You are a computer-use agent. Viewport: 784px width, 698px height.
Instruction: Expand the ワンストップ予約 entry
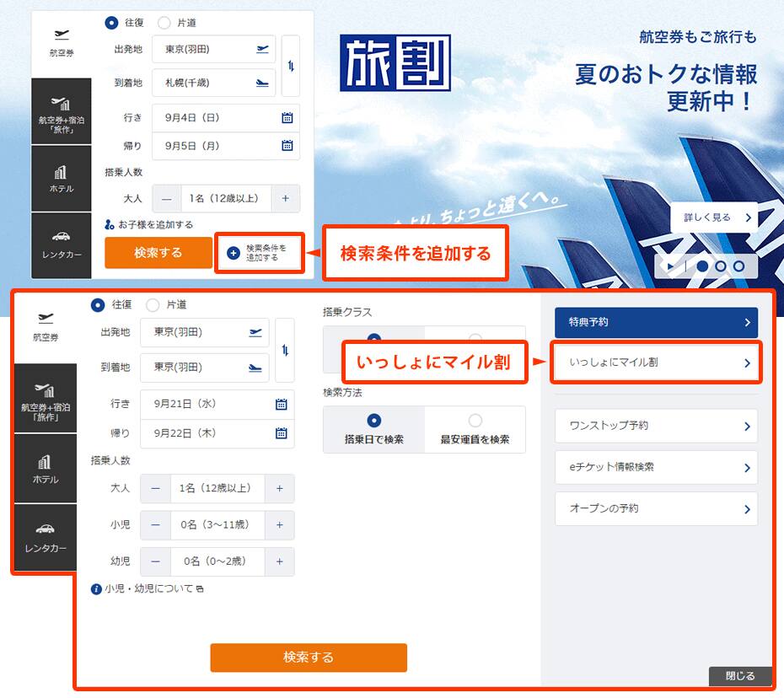pyautogui.click(x=656, y=426)
